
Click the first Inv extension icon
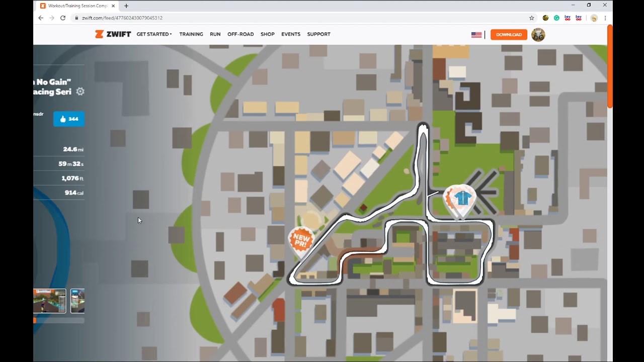click(x=568, y=18)
